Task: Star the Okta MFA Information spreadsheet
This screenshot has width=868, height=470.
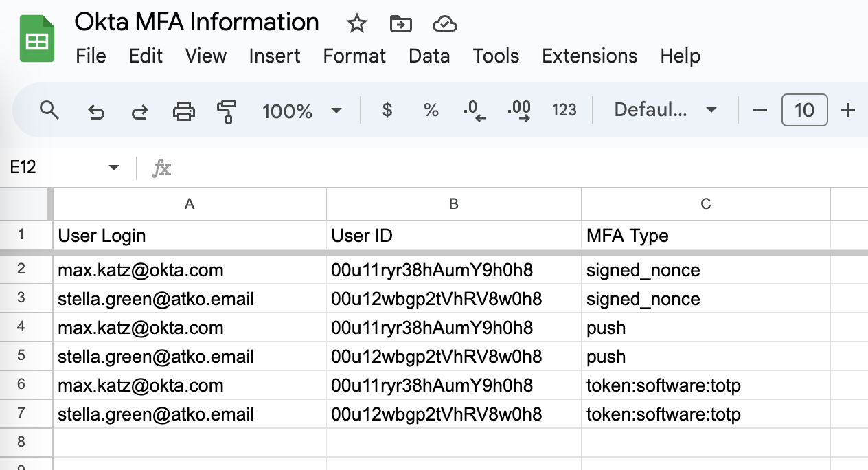Action: click(x=356, y=23)
